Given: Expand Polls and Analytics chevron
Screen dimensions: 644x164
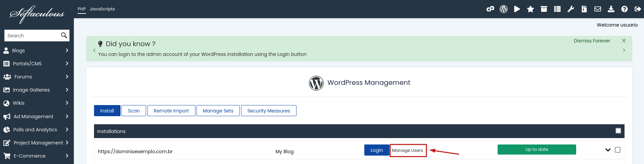Looking at the screenshot, I should click(x=67, y=130).
